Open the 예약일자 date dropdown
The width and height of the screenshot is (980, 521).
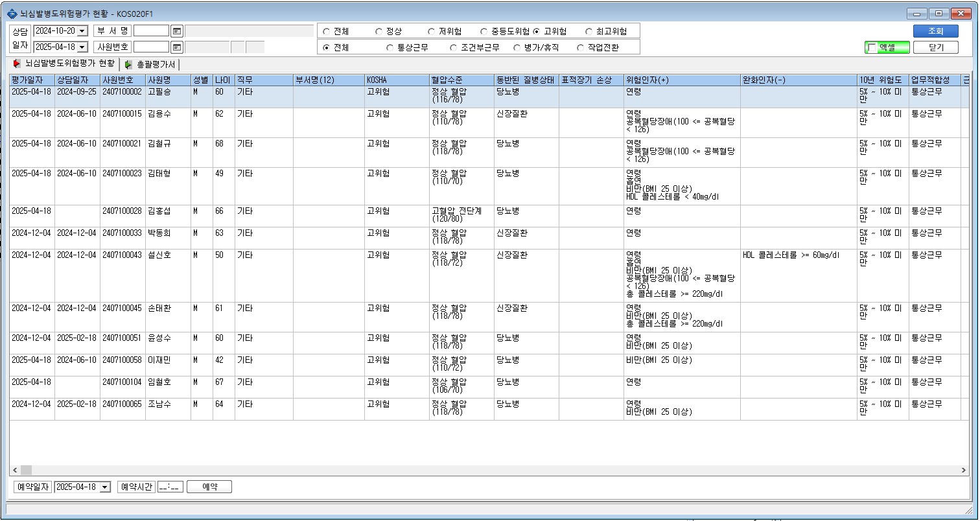106,487
